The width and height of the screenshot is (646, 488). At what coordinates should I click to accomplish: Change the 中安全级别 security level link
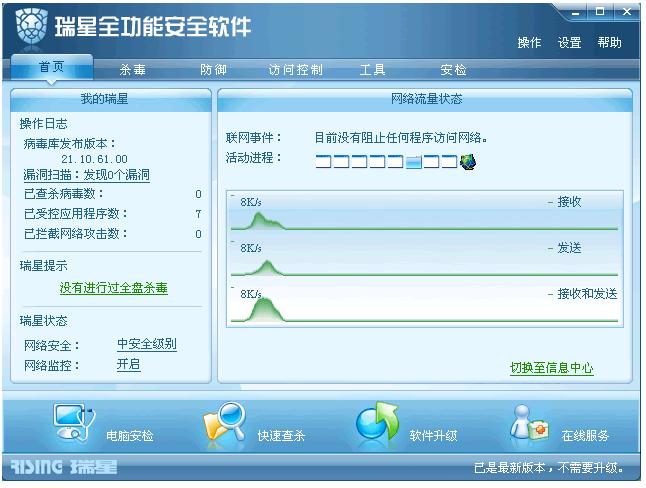click(x=147, y=344)
